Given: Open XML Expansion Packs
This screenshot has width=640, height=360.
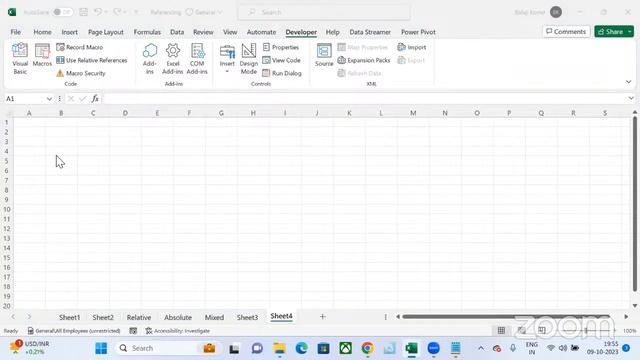Looking at the screenshot, I should tap(364, 60).
